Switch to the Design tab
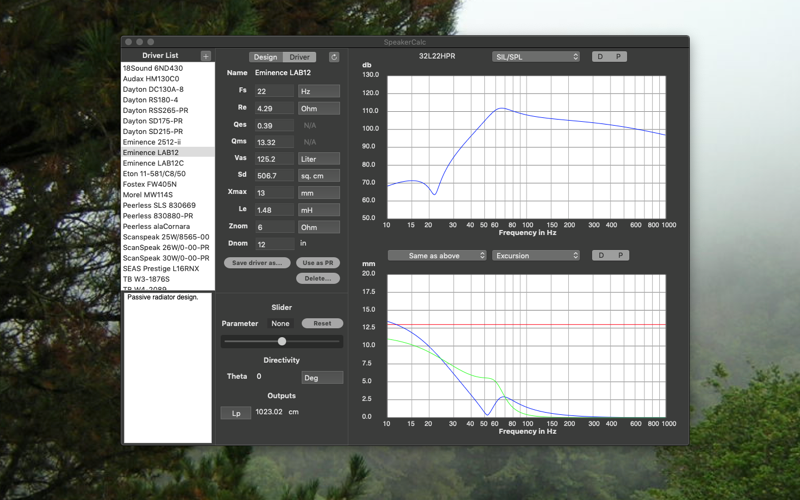 pos(265,57)
